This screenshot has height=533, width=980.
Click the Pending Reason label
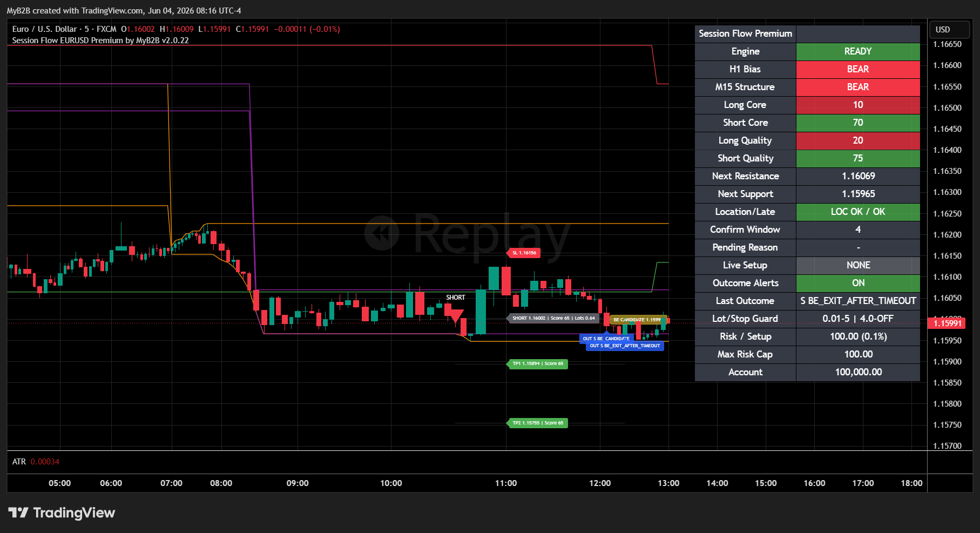[745, 247]
